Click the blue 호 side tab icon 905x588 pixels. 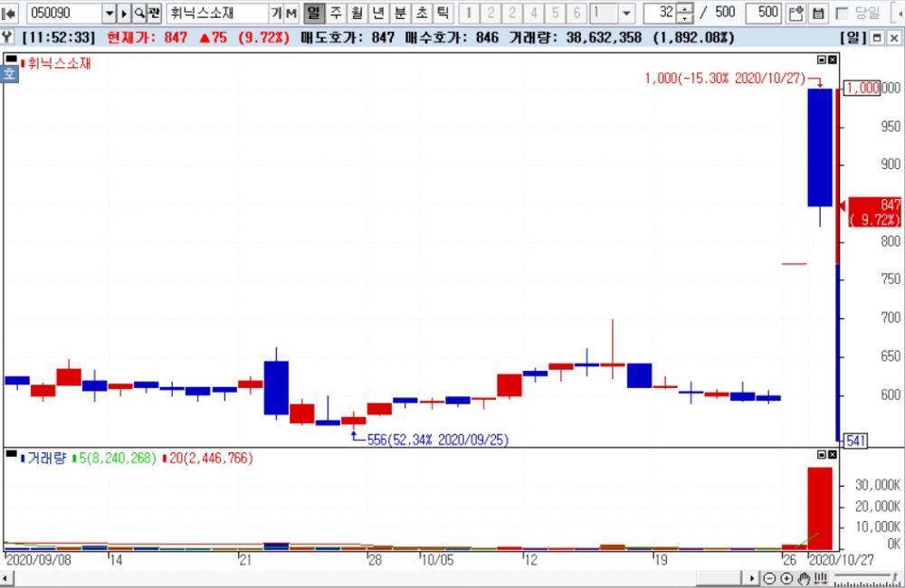point(9,74)
